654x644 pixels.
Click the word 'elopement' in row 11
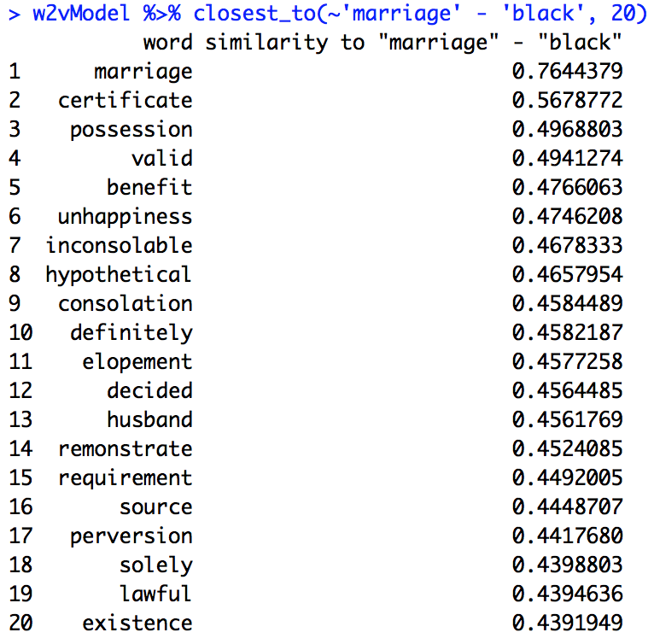pyautogui.click(x=137, y=361)
